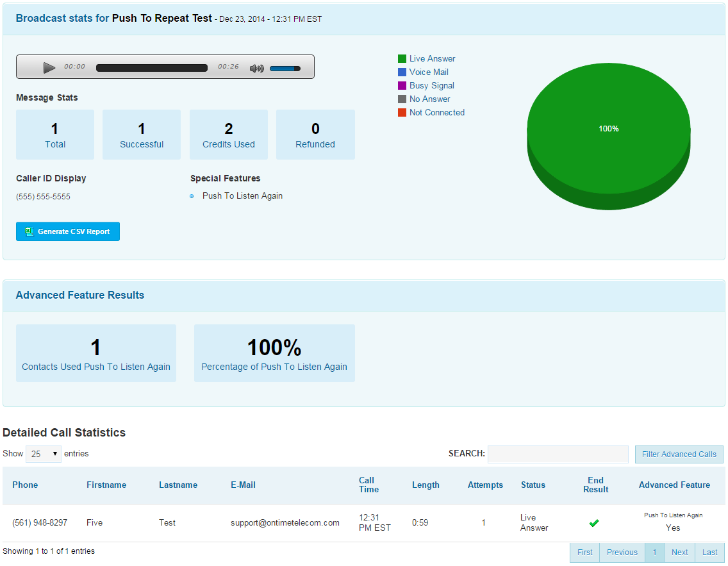
Task: Toggle the No Answer legend swatch
Action: (402, 99)
